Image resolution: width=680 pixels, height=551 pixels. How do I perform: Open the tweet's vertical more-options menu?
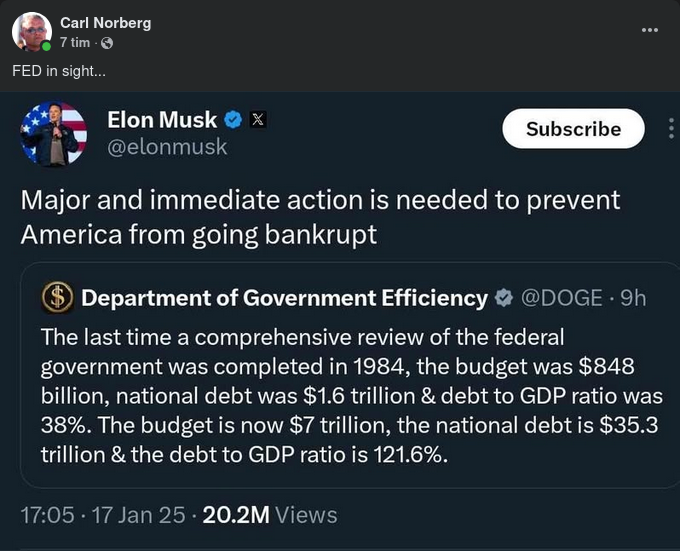point(670,129)
